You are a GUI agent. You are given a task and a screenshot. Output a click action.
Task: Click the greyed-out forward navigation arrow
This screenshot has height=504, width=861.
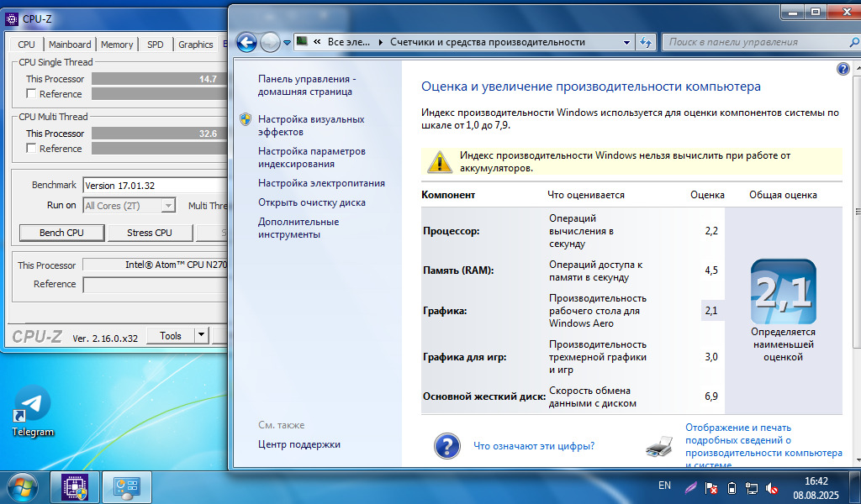click(270, 42)
